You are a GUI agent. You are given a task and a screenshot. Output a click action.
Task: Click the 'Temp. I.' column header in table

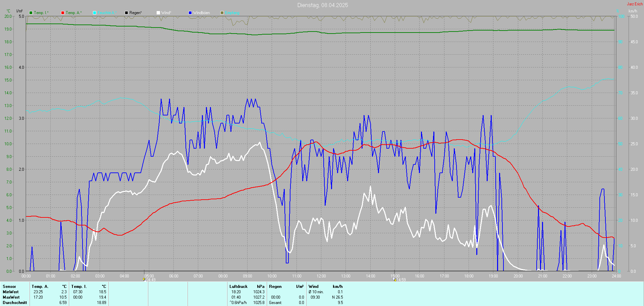tap(79, 287)
